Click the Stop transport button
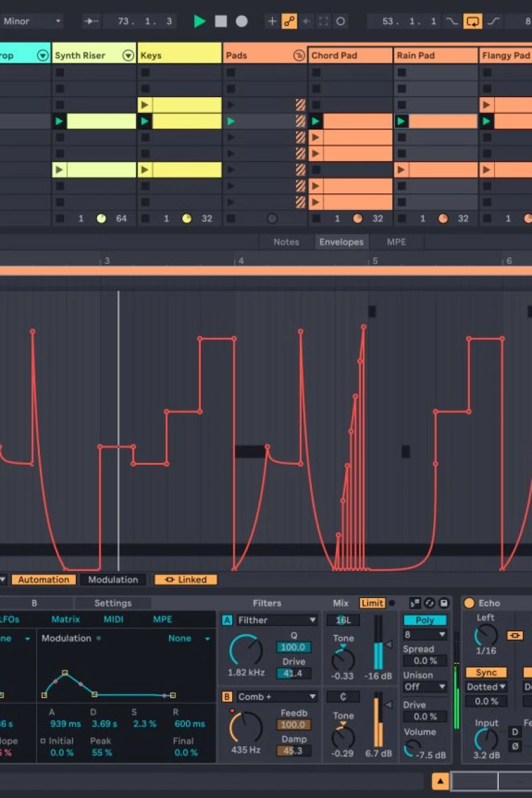Screen dimensions: 532x798 point(221,21)
